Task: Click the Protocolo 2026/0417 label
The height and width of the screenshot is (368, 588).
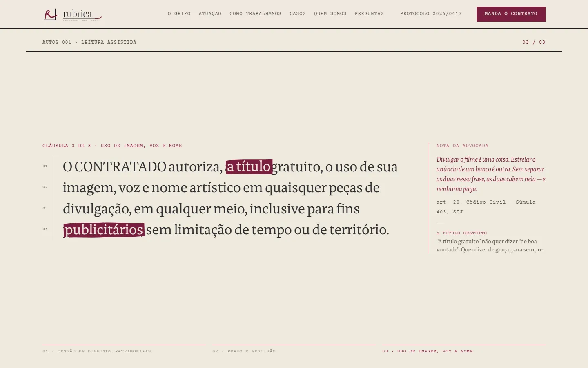Action: (431, 14)
